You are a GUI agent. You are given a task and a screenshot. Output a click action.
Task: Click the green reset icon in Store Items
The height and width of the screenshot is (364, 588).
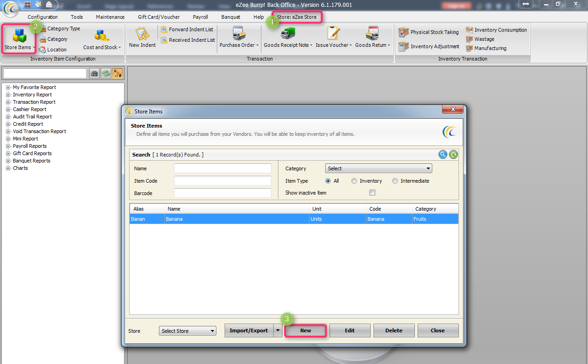[453, 155]
